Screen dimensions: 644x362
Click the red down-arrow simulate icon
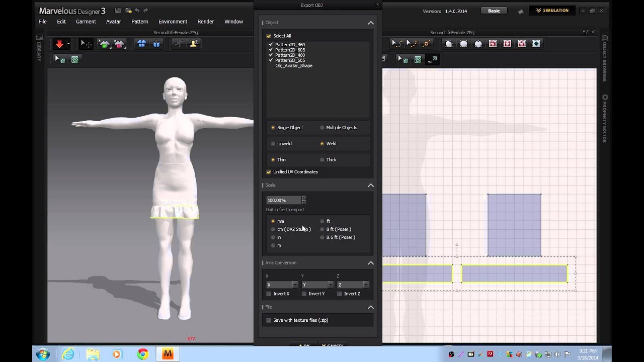click(59, 44)
